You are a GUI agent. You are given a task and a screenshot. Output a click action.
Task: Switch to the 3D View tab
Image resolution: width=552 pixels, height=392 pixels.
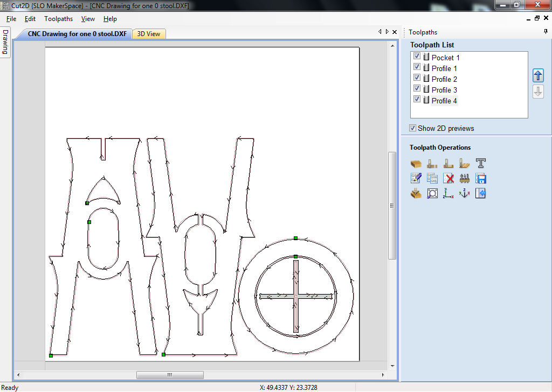(x=149, y=34)
